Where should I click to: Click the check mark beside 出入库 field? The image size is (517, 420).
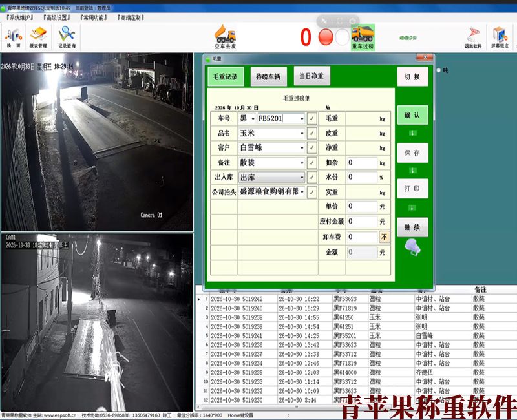[311, 177]
